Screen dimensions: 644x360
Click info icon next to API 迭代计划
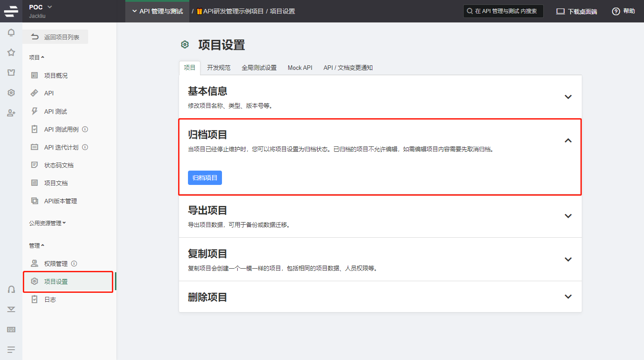click(85, 147)
